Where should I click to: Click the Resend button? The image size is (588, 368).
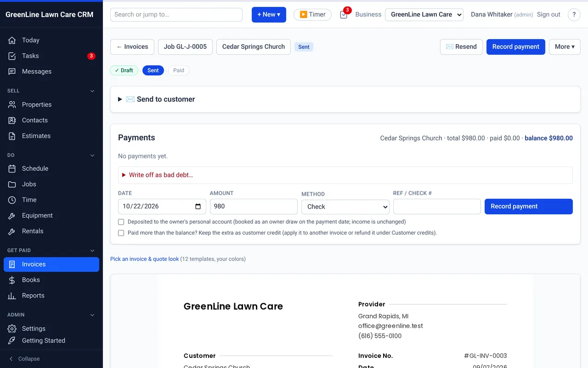tap(461, 47)
